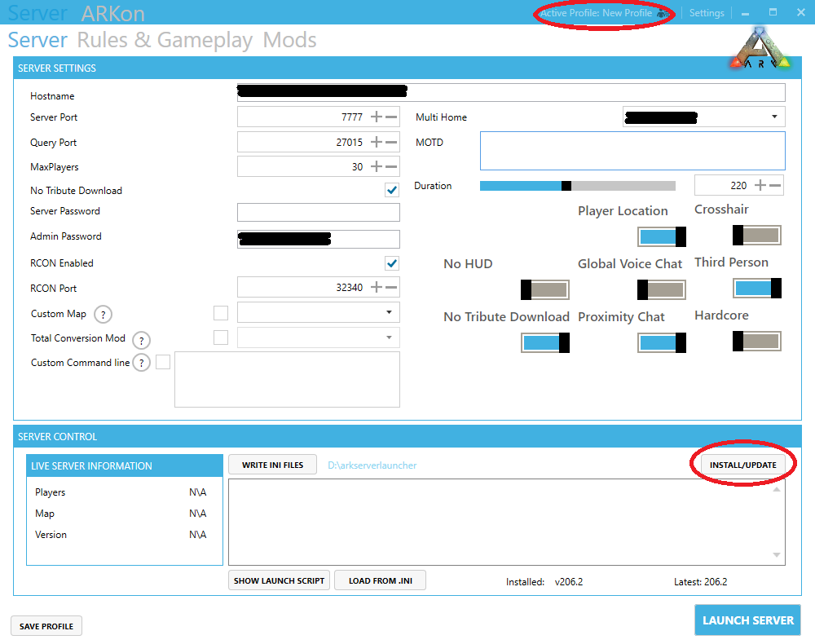This screenshot has height=644, width=815.
Task: Toggle the Player Location switch
Action: 661,236
